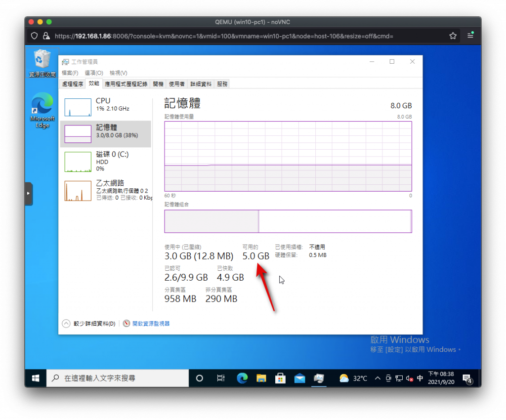Select the 記憶體 performance item in sidebar
Viewport: 506px width, 420px height.
tap(106, 134)
